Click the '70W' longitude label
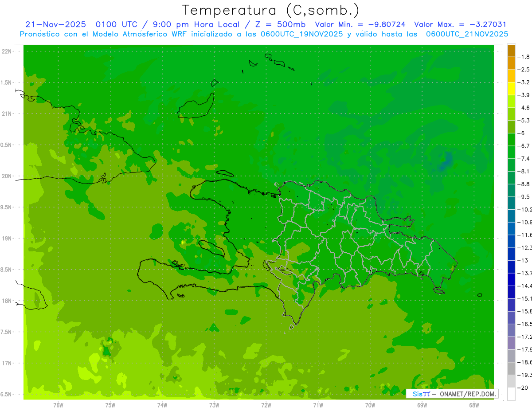This screenshot has width=532, height=411. click(x=370, y=405)
